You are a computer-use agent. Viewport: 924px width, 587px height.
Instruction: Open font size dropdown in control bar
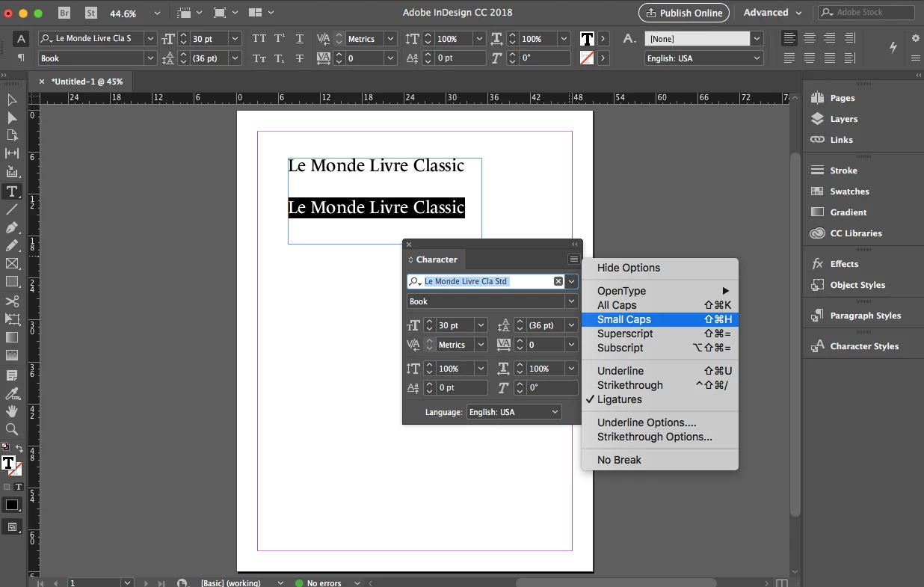(x=235, y=39)
